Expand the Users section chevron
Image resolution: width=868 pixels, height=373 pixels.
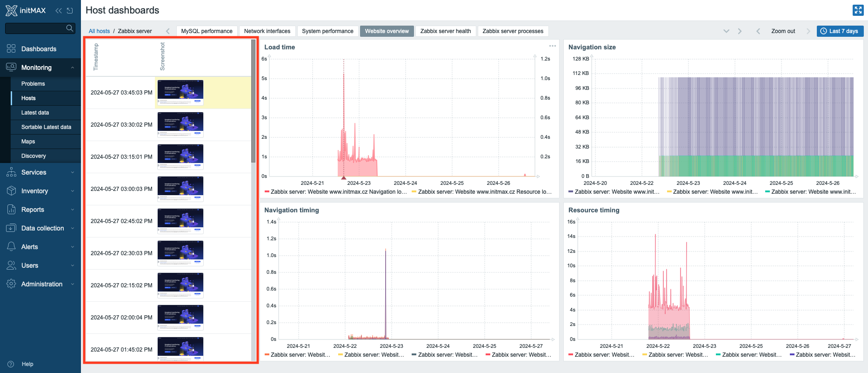pos(73,265)
